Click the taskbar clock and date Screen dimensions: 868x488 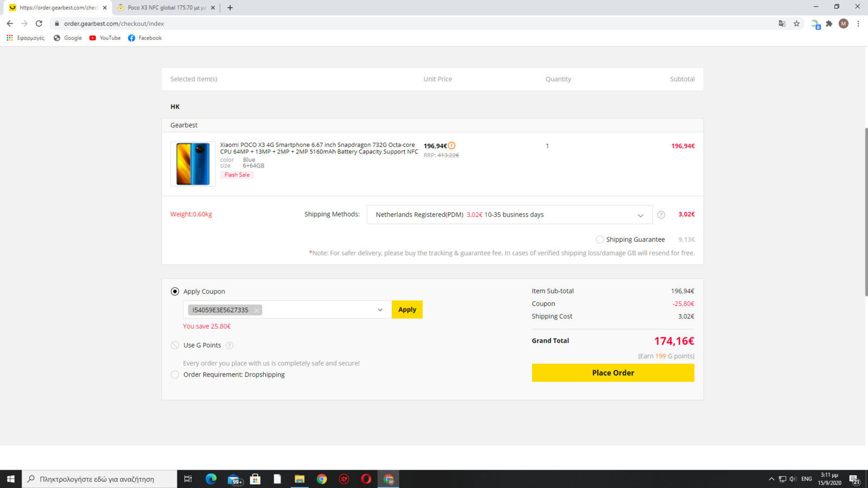click(x=829, y=479)
